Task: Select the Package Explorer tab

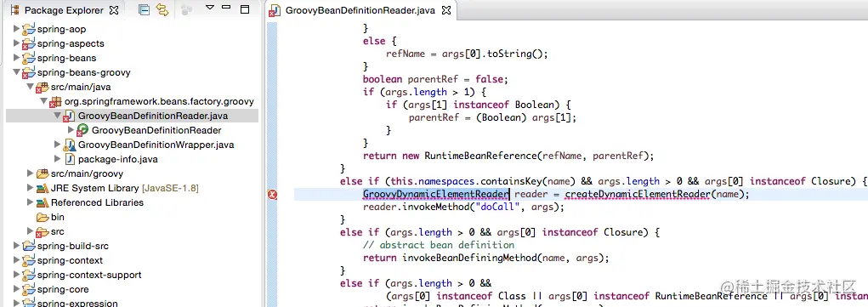Action: pyautogui.click(x=65, y=10)
